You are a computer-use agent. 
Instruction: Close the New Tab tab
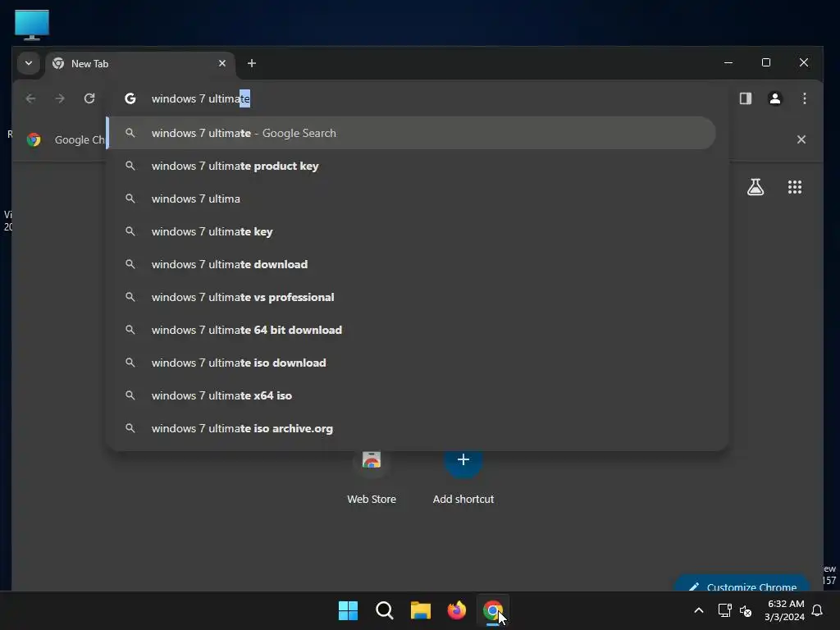[221, 63]
